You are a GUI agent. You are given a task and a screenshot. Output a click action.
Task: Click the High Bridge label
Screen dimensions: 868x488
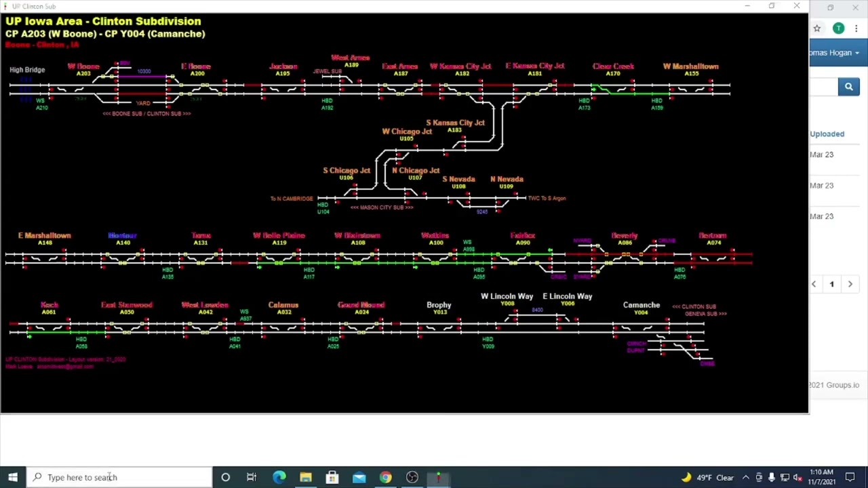click(x=27, y=70)
